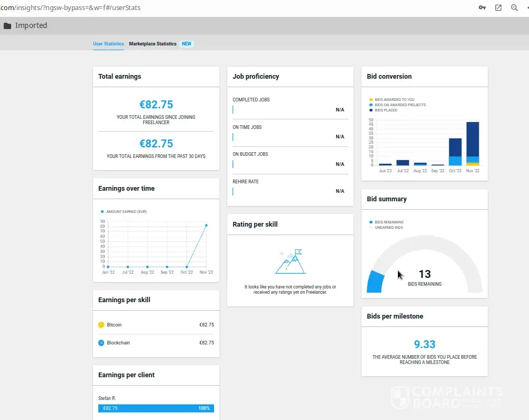Click the NEW badge beside Marketplace Statistics

[x=187, y=44]
